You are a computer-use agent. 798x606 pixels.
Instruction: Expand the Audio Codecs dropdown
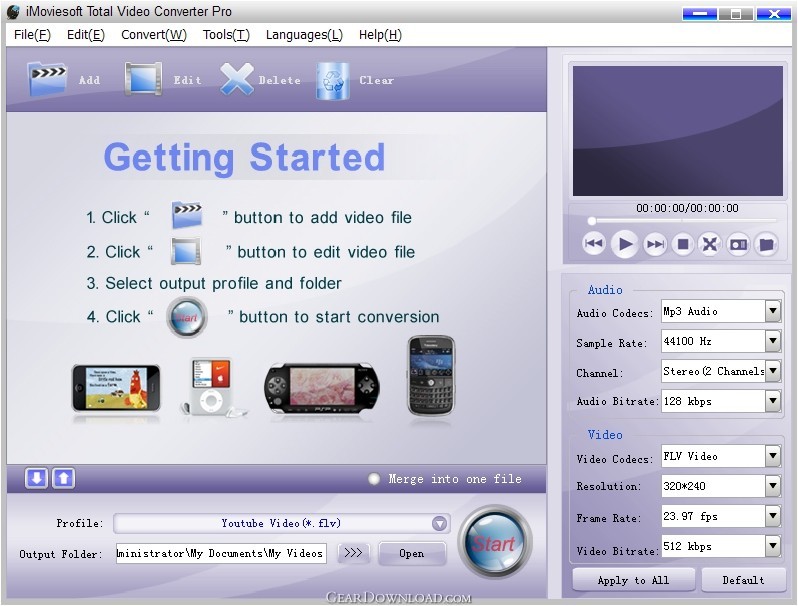coord(773,311)
